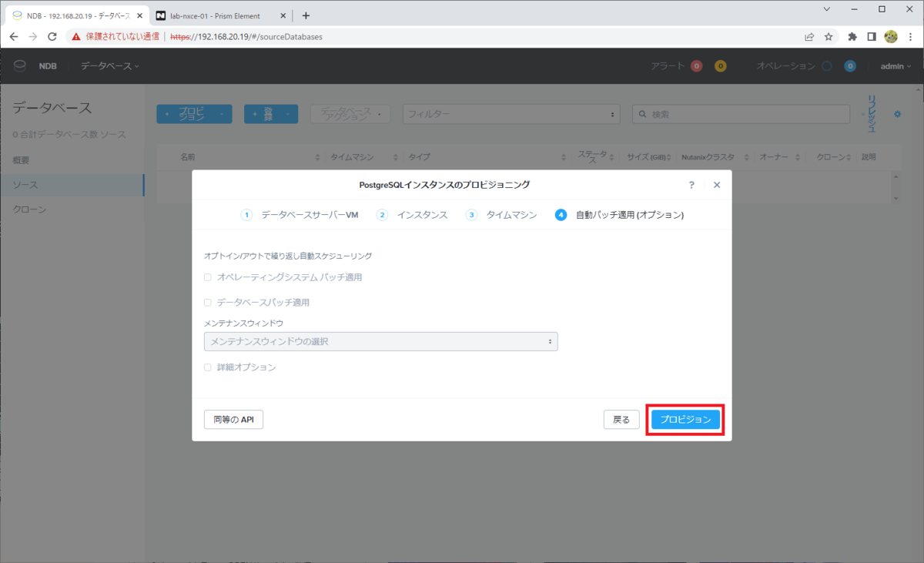The height and width of the screenshot is (563, 924).
Task: Click the browser address bar URL
Action: click(246, 36)
